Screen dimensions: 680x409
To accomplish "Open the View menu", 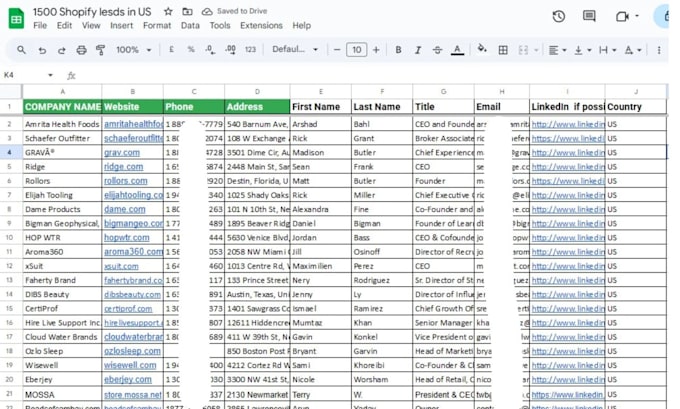I will pyautogui.click(x=91, y=26).
